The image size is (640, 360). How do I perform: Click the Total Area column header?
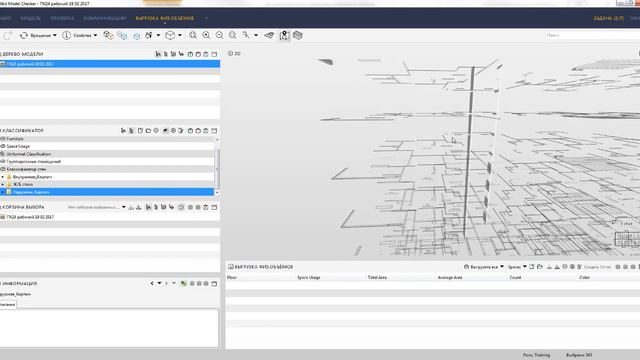(x=377, y=278)
